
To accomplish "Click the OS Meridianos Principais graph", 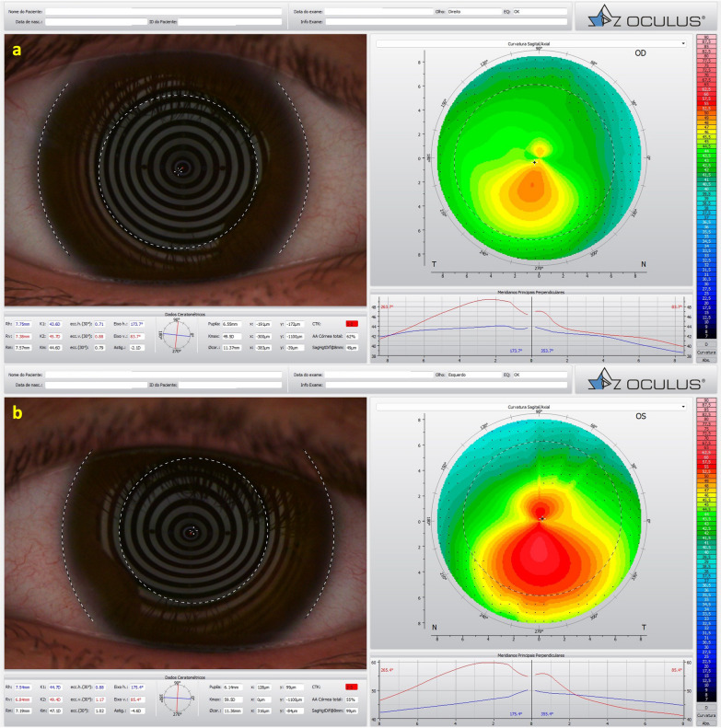I will (x=531, y=690).
